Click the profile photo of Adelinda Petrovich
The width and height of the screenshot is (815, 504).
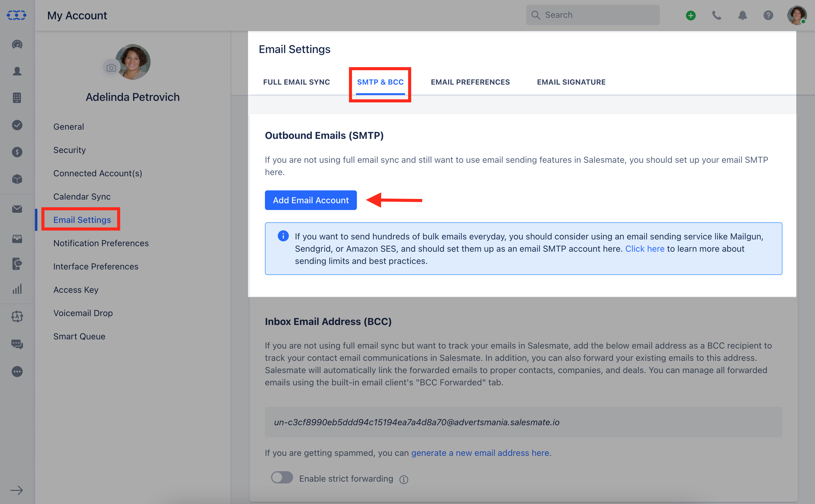[133, 62]
